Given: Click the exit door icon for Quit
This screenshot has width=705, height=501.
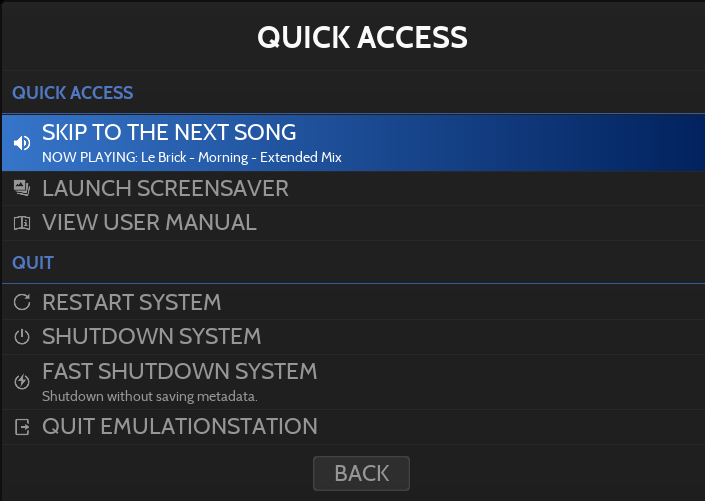Looking at the screenshot, I should click(x=21, y=427).
